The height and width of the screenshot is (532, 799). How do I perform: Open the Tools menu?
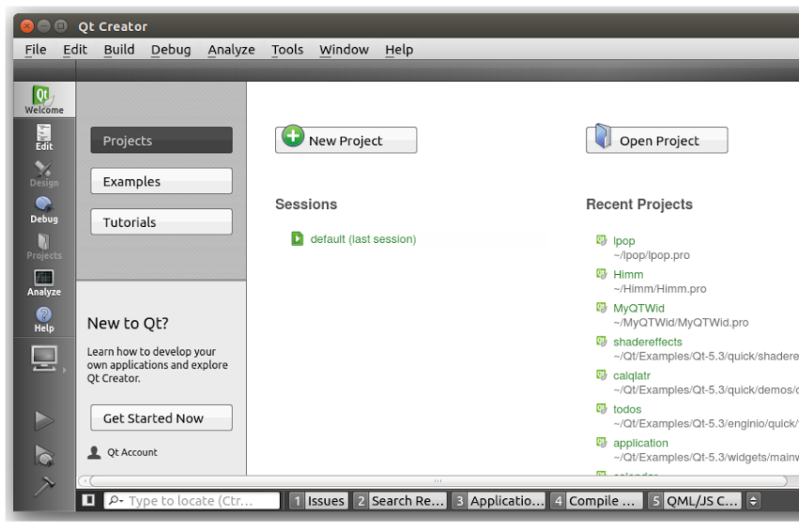pyautogui.click(x=287, y=50)
